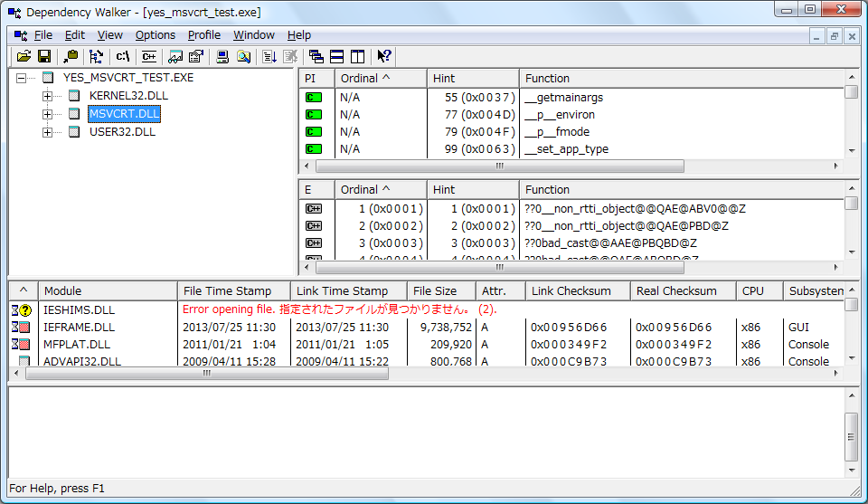Expand the KERNEL32.DLL tree node
Screen dimensions: 868x504
(48, 96)
